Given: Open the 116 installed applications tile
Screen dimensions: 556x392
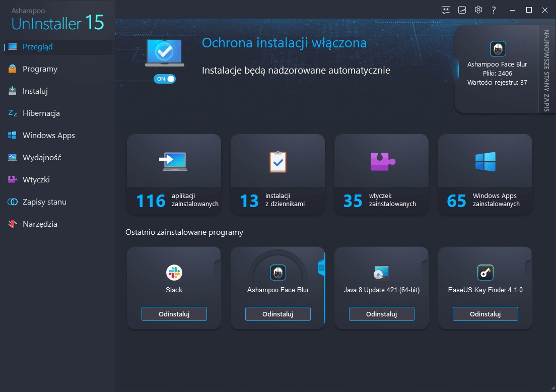Looking at the screenshot, I should click(174, 174).
